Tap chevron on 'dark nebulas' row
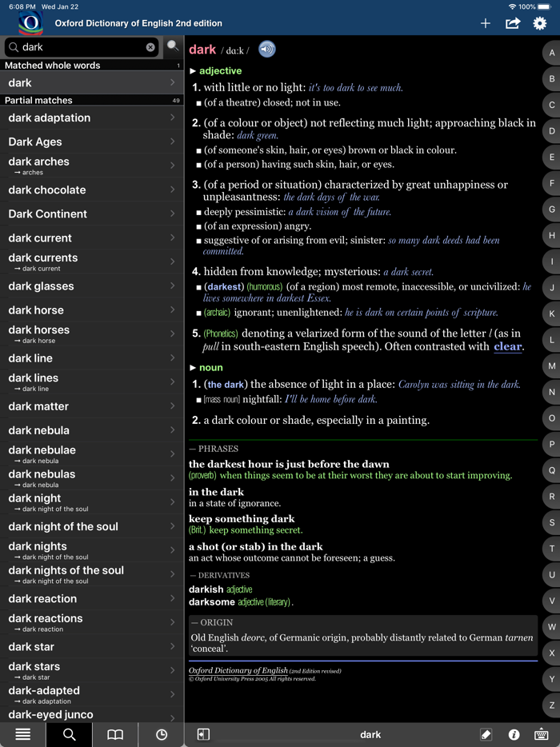Screen dimensions: 560x747 coord(173,477)
